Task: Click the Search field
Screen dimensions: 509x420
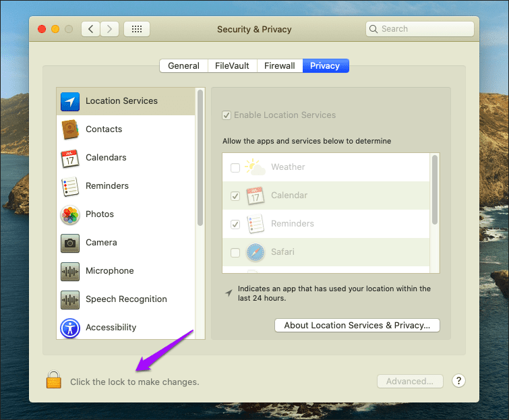Action: click(420, 29)
